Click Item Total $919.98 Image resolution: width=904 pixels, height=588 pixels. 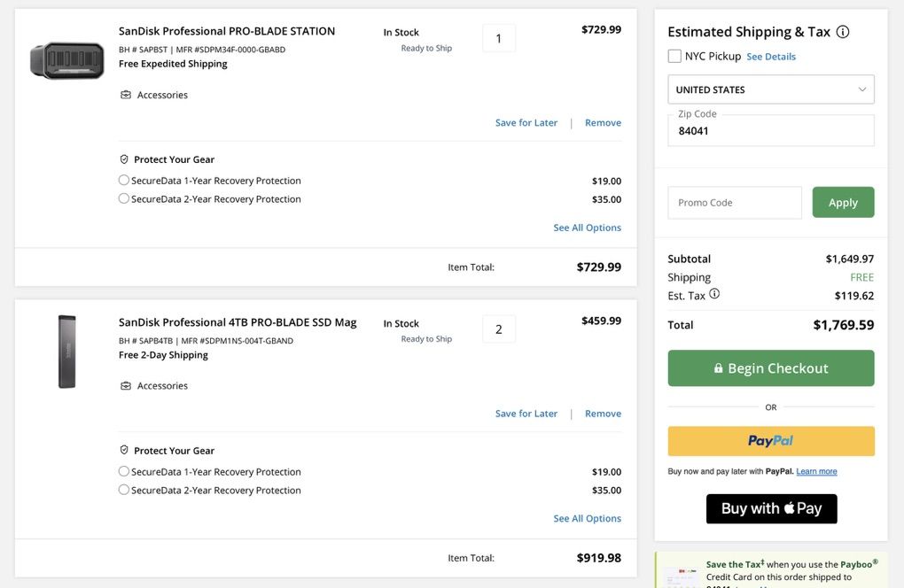tap(598, 558)
